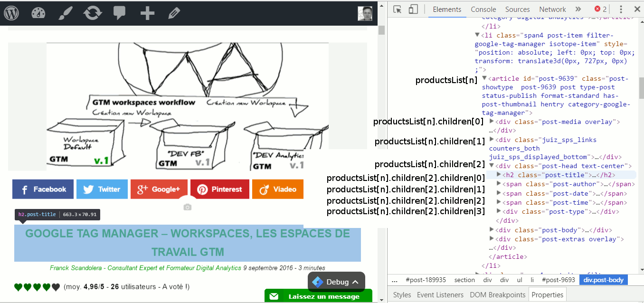Switch to the Elements tab
The image size is (644, 303).
click(447, 9)
